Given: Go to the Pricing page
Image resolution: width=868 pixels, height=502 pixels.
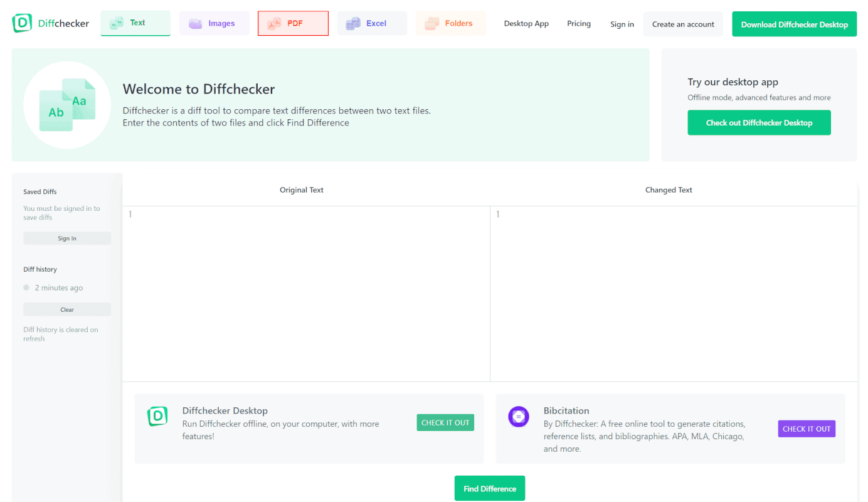Looking at the screenshot, I should (x=579, y=24).
